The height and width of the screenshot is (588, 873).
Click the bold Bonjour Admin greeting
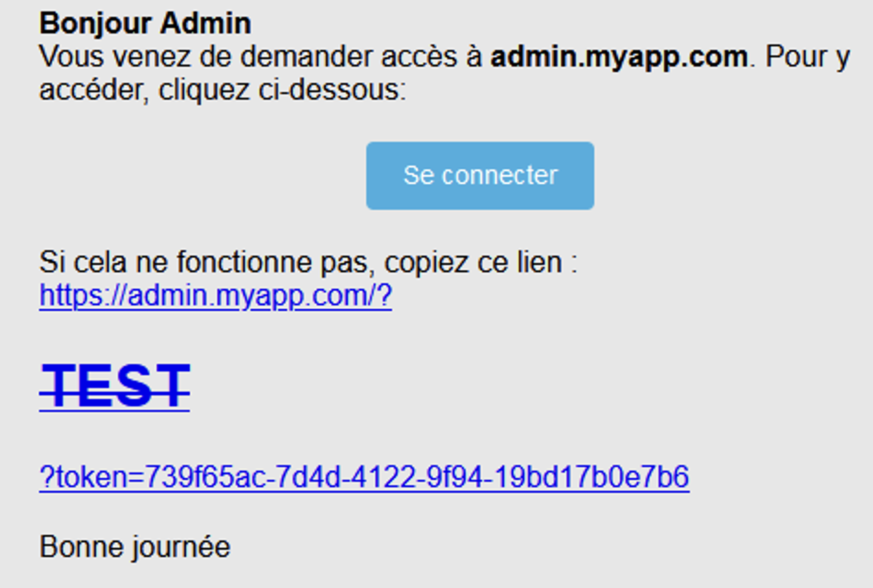pyautogui.click(x=145, y=24)
